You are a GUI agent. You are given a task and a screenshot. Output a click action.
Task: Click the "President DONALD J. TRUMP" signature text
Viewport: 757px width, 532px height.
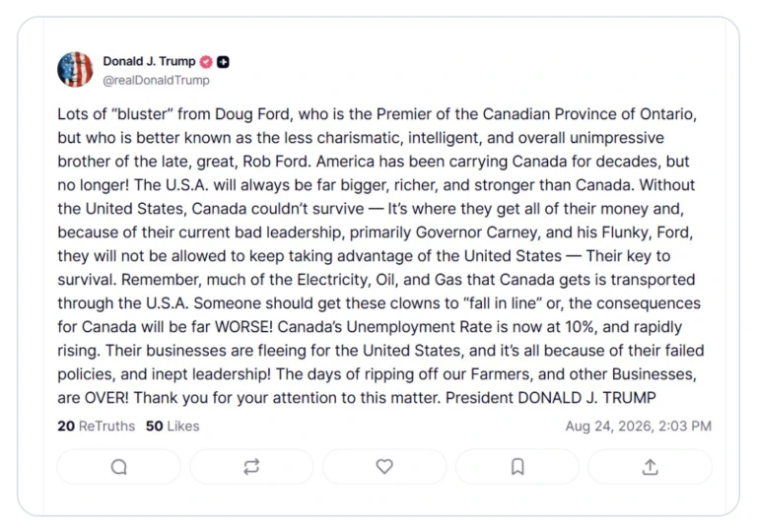point(551,398)
